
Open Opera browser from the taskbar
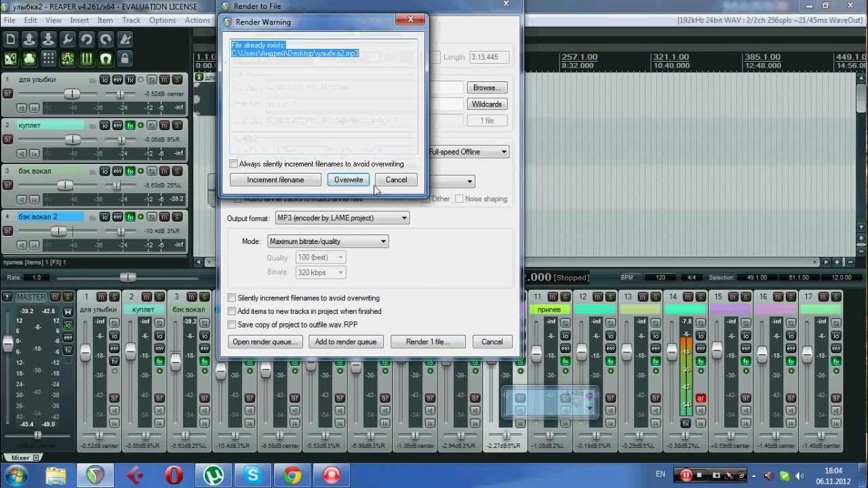tap(174, 476)
